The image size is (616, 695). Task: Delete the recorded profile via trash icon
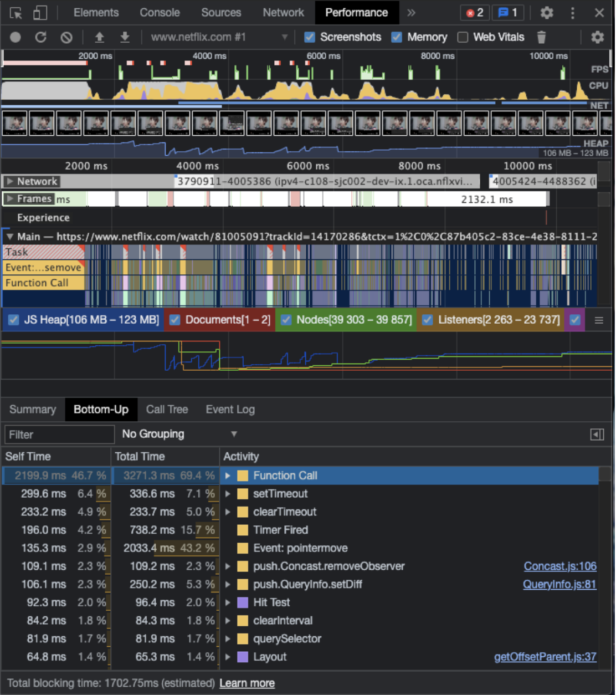coord(541,37)
